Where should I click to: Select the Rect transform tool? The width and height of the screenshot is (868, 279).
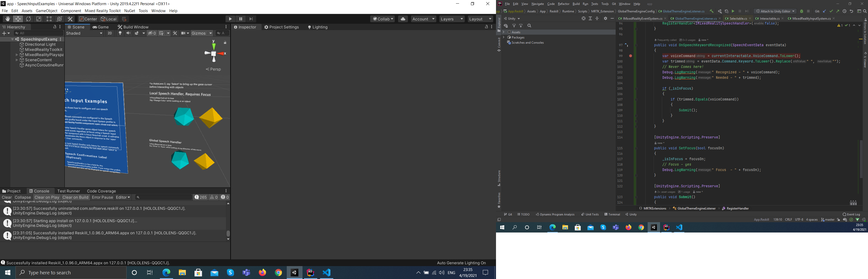[x=49, y=19]
